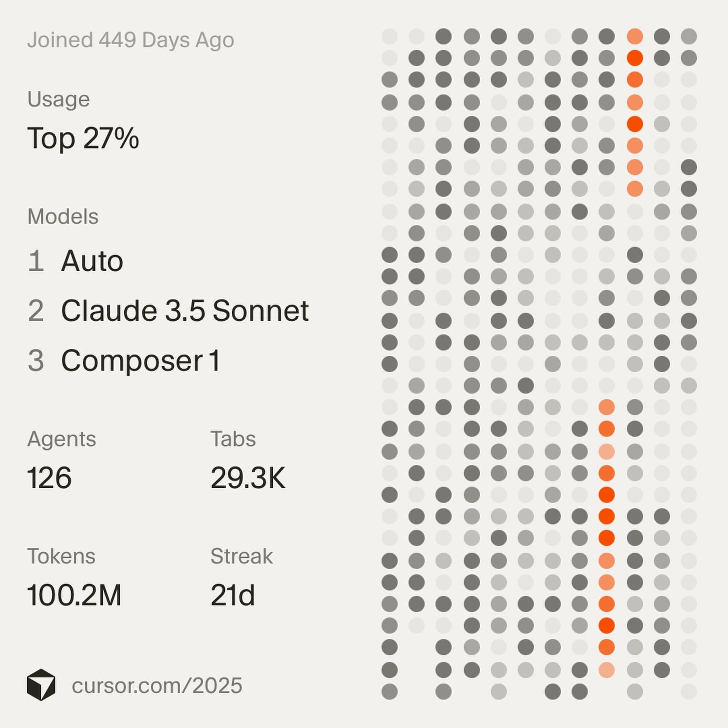Click the 'Joined 449 Days Ago' text

(130, 40)
